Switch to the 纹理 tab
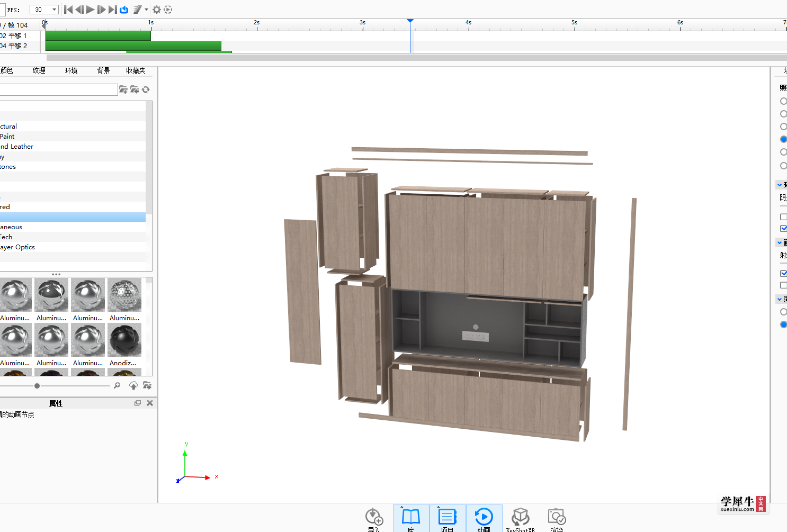 [x=39, y=70]
